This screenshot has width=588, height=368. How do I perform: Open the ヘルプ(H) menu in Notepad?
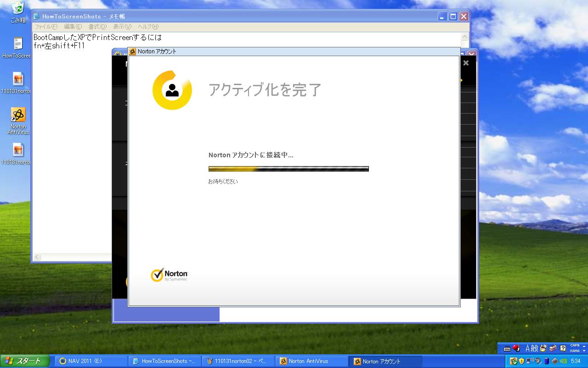click(148, 27)
